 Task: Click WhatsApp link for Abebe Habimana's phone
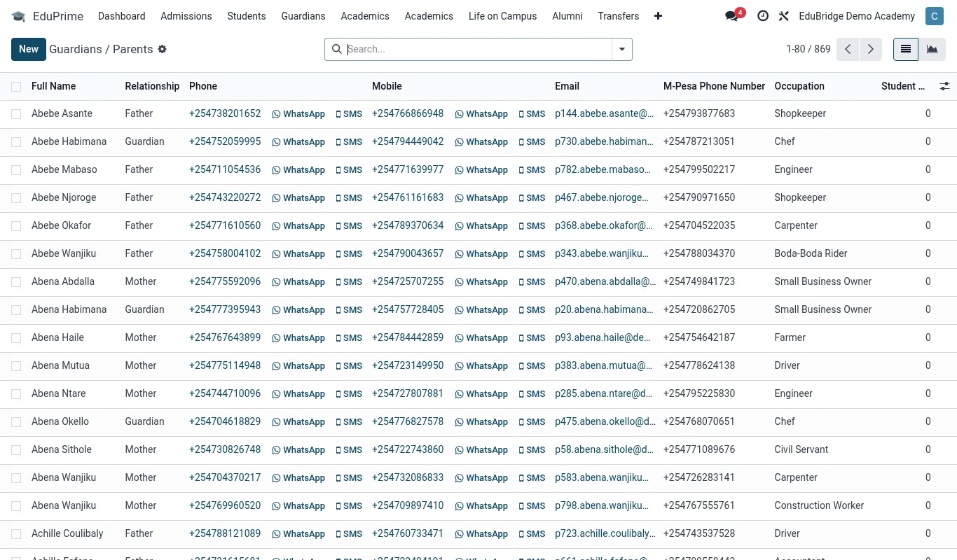pyautogui.click(x=298, y=142)
